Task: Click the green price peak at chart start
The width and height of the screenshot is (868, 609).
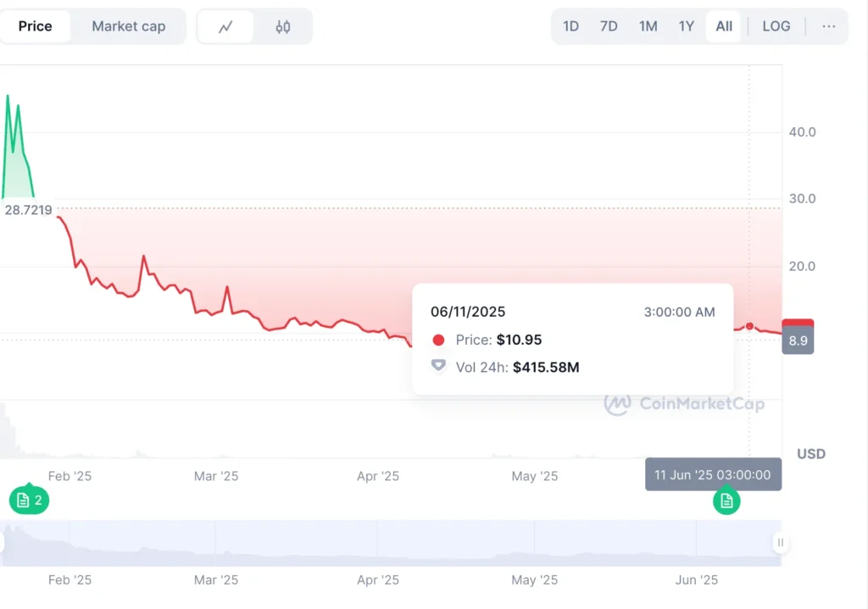Action: click(x=8, y=97)
